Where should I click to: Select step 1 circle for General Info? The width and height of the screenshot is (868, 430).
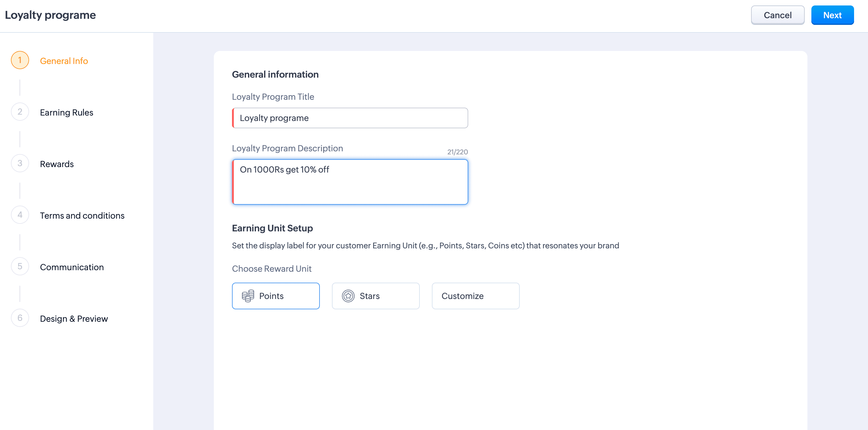[x=20, y=60]
